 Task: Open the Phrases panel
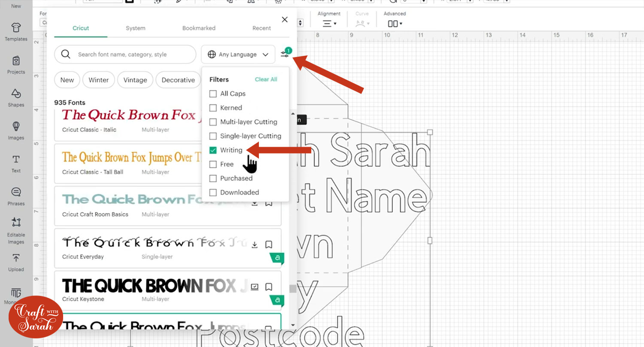click(16, 196)
